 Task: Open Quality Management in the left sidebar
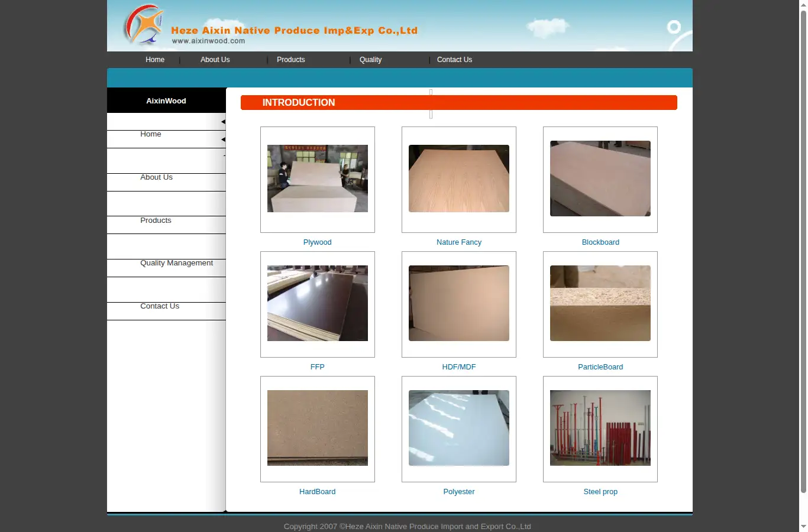176,263
